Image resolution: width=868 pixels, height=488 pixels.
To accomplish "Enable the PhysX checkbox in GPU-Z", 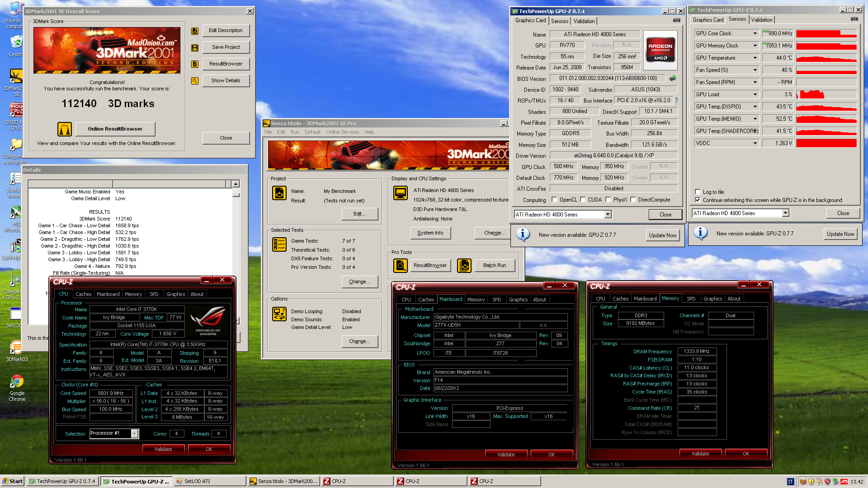I will pos(608,200).
